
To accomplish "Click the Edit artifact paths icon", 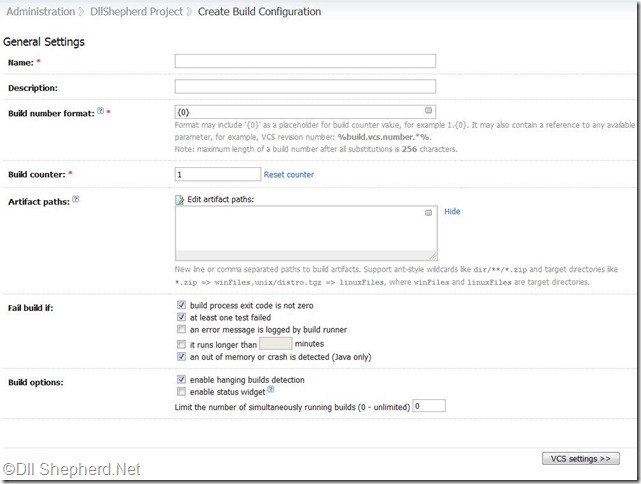I will point(180,200).
